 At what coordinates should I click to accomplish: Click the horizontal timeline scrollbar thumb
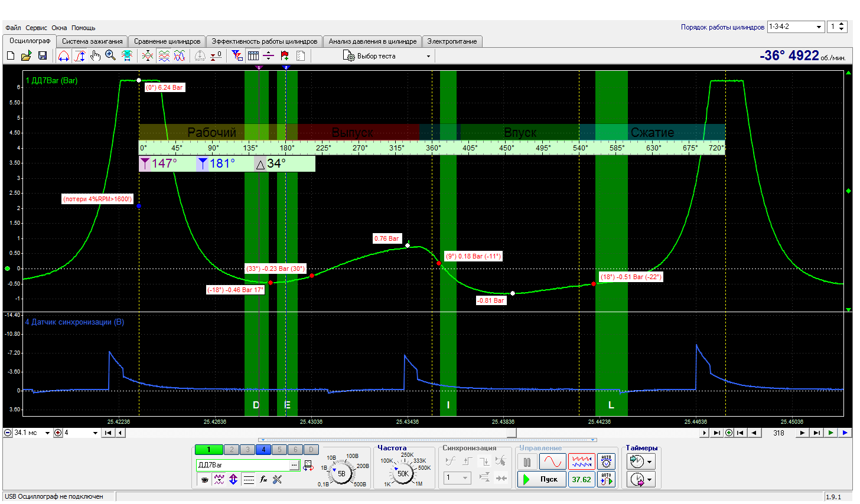coord(512,433)
